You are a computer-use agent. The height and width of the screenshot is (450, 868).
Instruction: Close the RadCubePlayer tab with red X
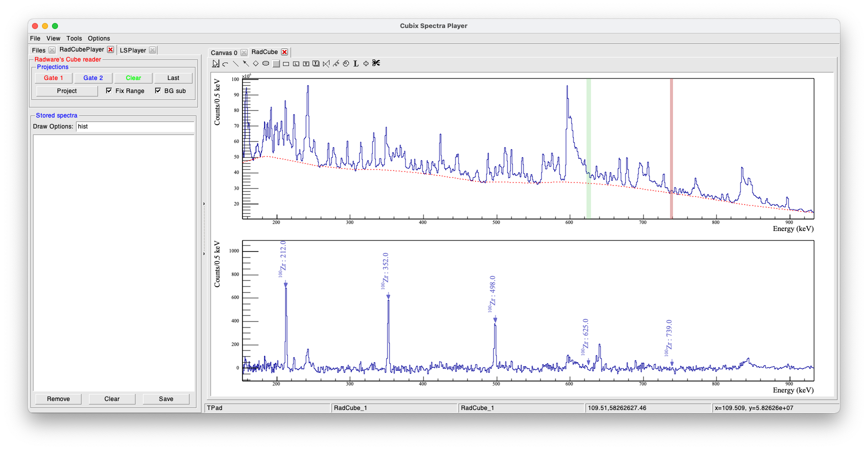pos(110,49)
